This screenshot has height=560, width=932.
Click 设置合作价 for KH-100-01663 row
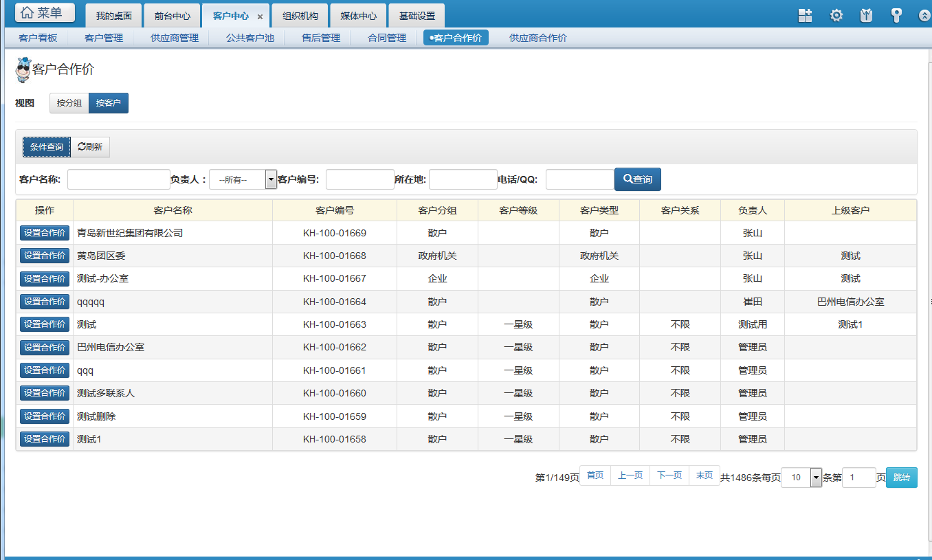pos(45,324)
